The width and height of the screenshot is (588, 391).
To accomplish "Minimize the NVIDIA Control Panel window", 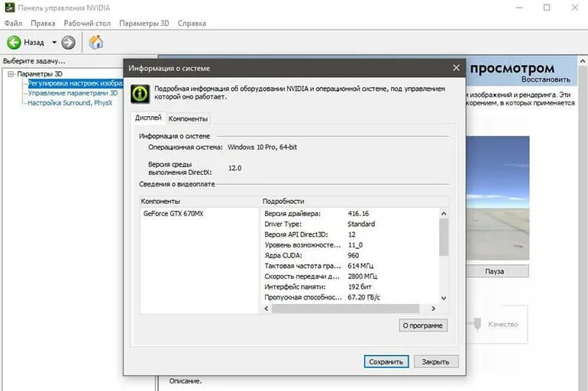I will [519, 8].
